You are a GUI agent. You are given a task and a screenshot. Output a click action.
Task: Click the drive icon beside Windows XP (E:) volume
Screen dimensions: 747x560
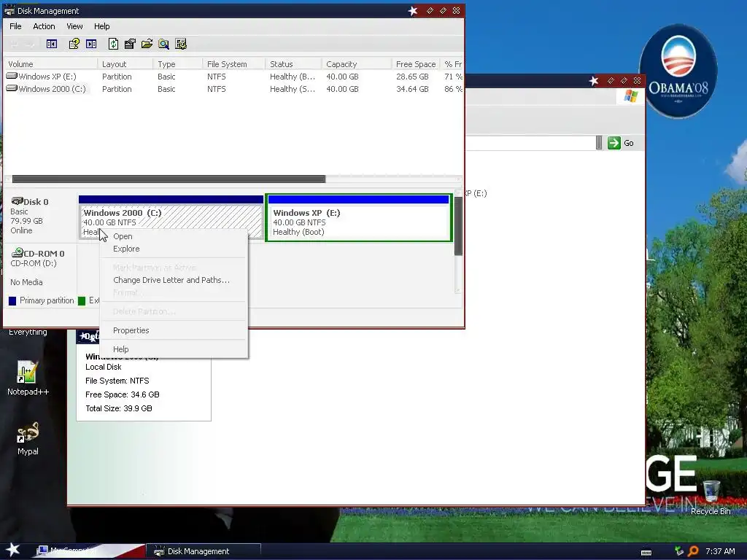click(x=12, y=76)
